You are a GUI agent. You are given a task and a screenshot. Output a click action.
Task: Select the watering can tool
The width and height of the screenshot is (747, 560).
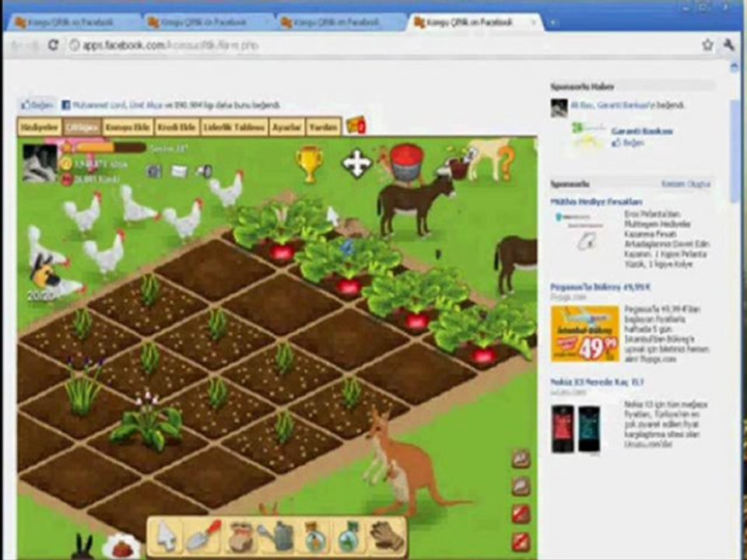tap(277, 537)
